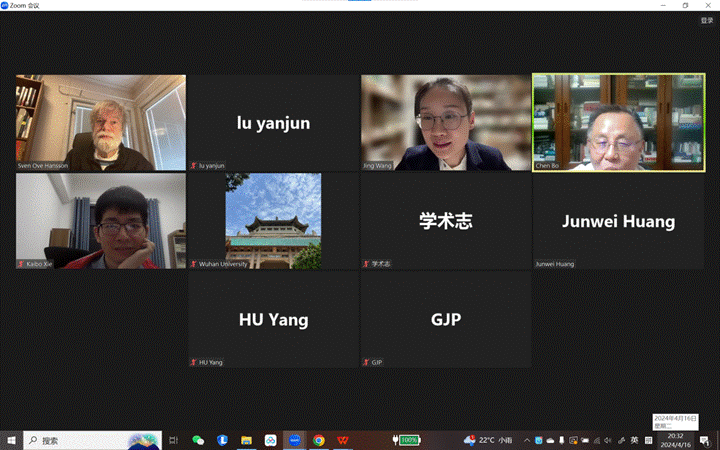Select the Wuhan University participant tile
720x450 pixels.
273,221
